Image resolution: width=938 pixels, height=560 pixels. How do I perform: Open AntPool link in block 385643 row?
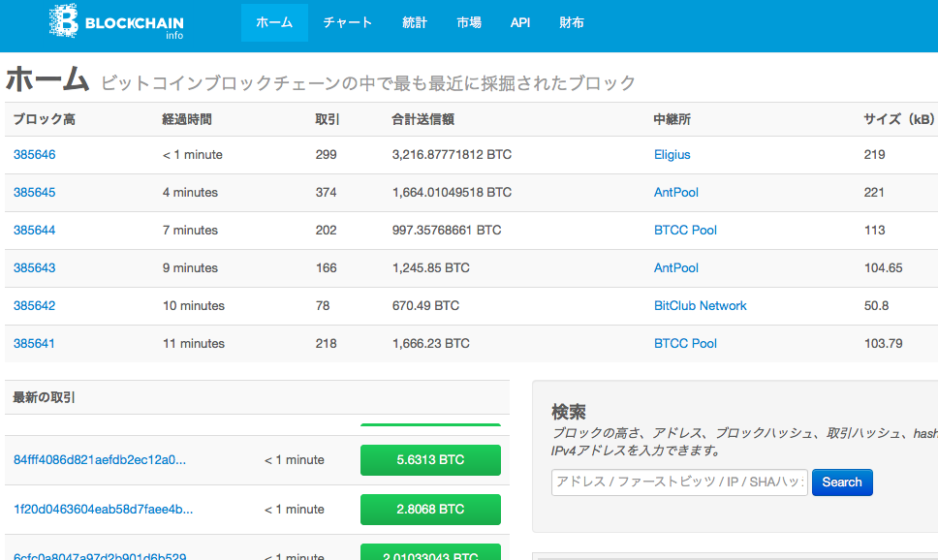[676, 267]
